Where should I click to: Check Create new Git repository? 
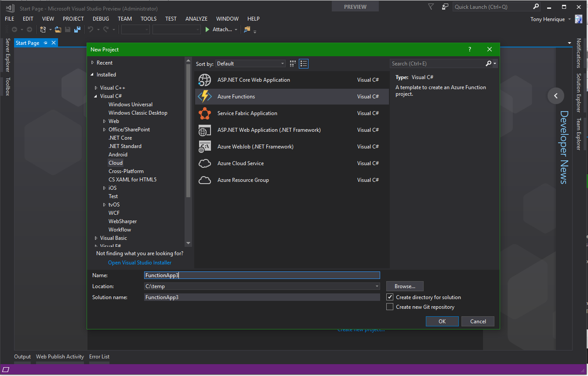[390, 307]
